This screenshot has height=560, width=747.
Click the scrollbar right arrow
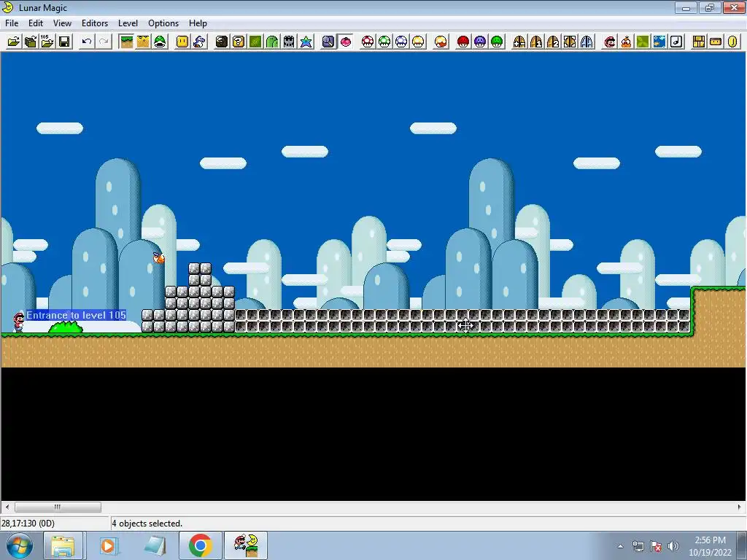[740, 507]
